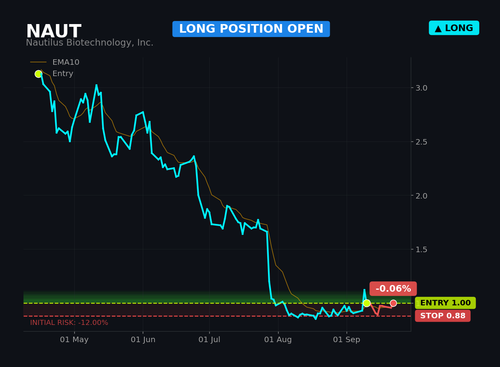Click the 01 Jun x-axis label
This screenshot has width=500, height=367.
click(x=143, y=340)
